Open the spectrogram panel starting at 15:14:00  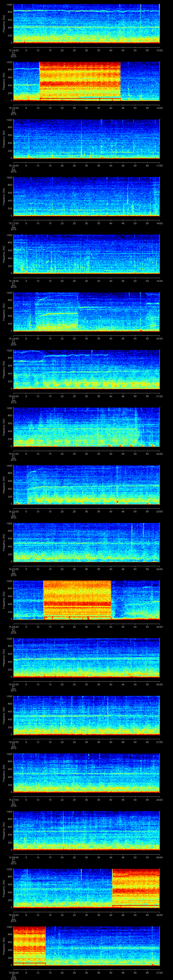[x=86, y=24]
